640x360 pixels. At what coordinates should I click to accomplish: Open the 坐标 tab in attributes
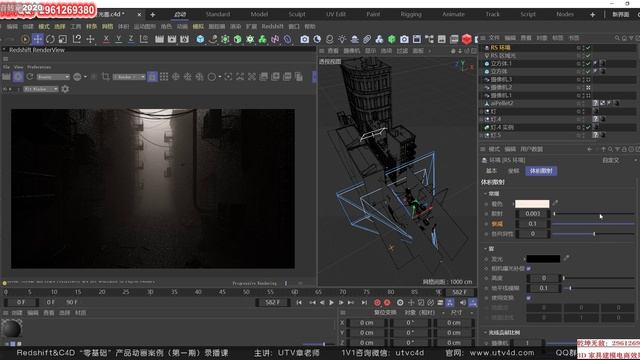(513, 171)
